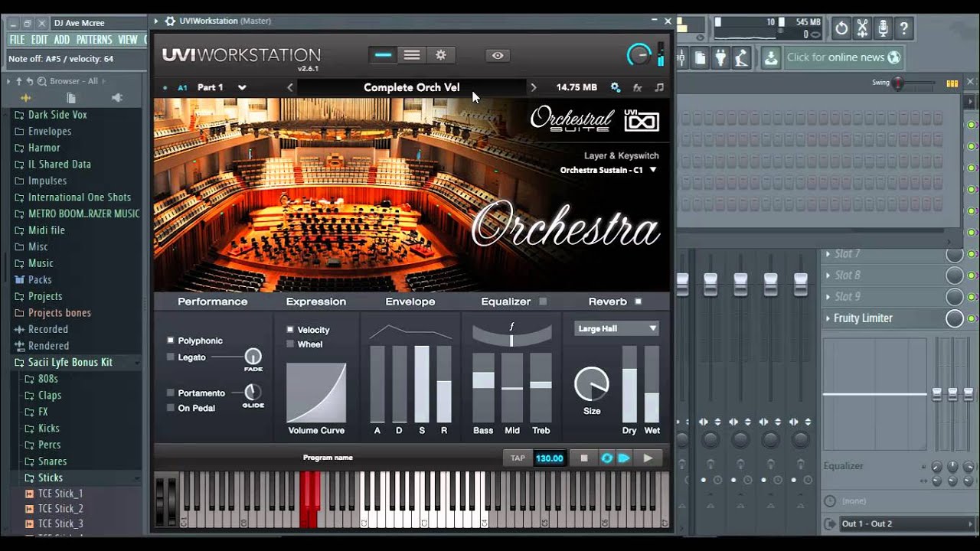Switch UVI Workstation to multi-part list view

(x=412, y=55)
